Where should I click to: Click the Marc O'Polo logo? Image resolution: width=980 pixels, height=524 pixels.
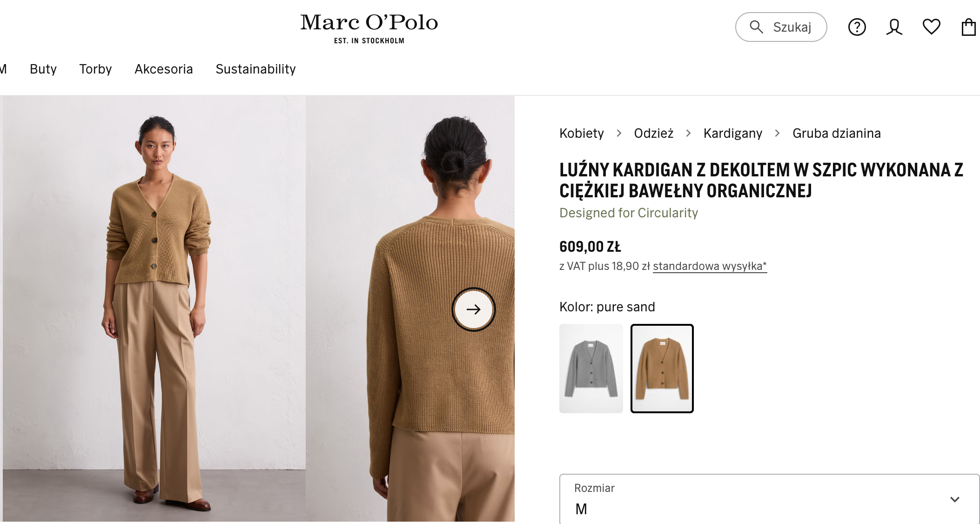pos(369,28)
